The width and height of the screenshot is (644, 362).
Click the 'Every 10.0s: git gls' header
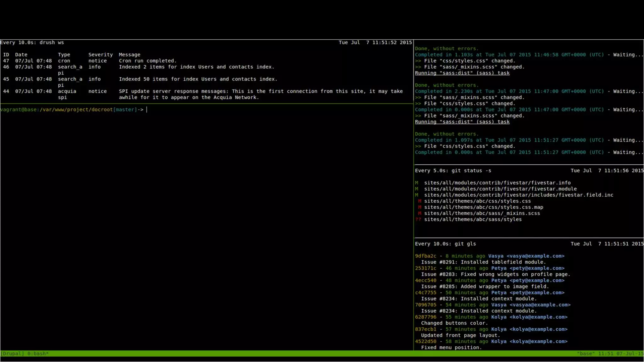(x=445, y=244)
